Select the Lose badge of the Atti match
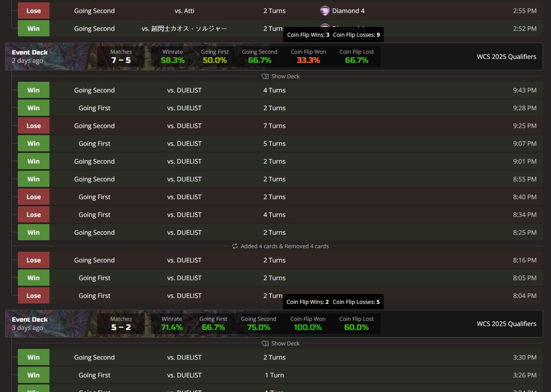This screenshot has height=392, width=551. pyautogui.click(x=34, y=11)
